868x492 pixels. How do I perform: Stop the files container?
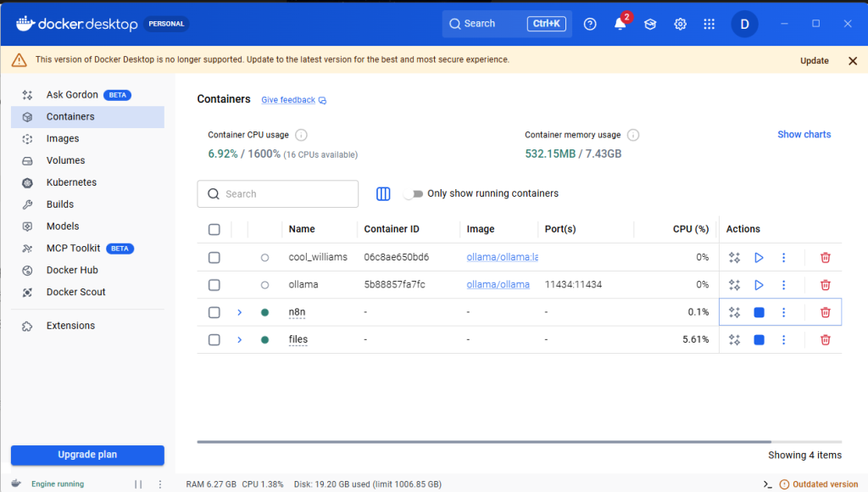tap(759, 339)
